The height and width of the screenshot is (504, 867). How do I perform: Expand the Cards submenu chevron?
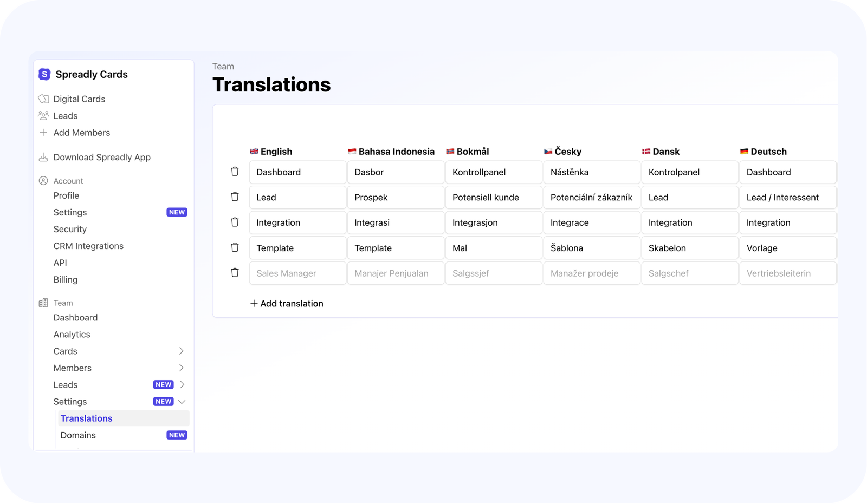point(182,351)
